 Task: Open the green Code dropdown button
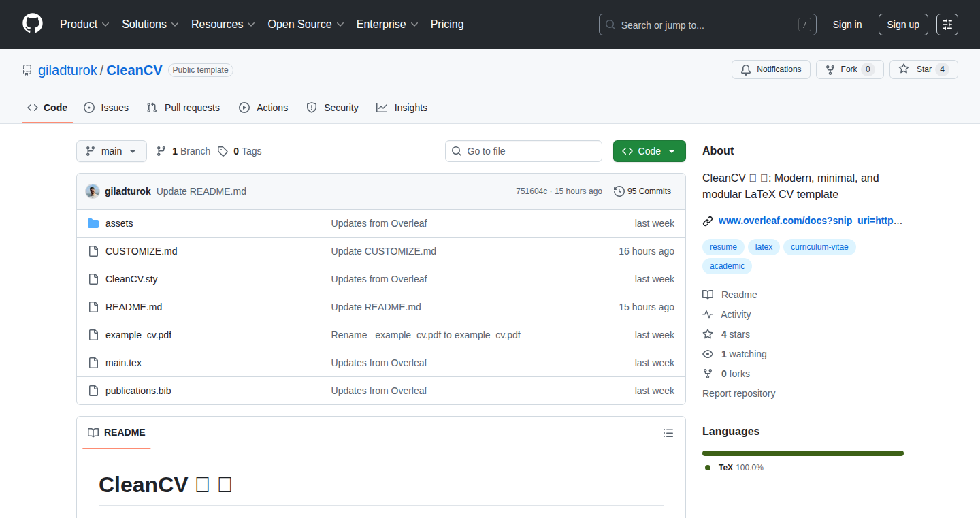649,151
